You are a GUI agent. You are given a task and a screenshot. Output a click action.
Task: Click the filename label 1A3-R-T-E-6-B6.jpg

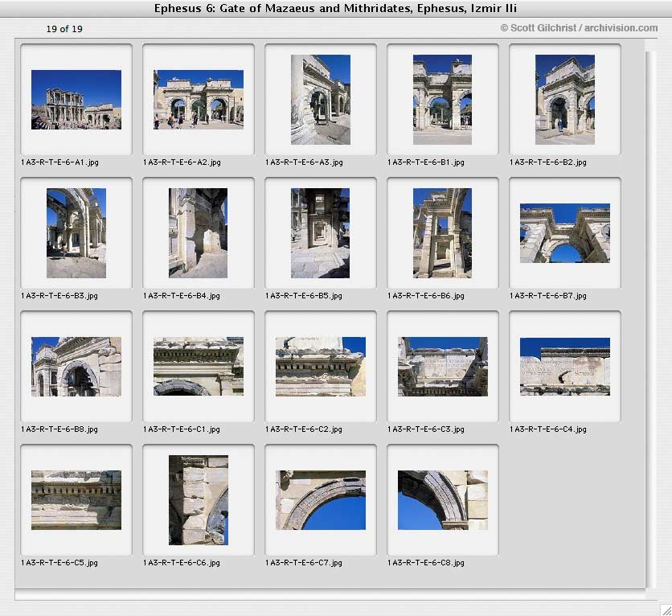425,296
